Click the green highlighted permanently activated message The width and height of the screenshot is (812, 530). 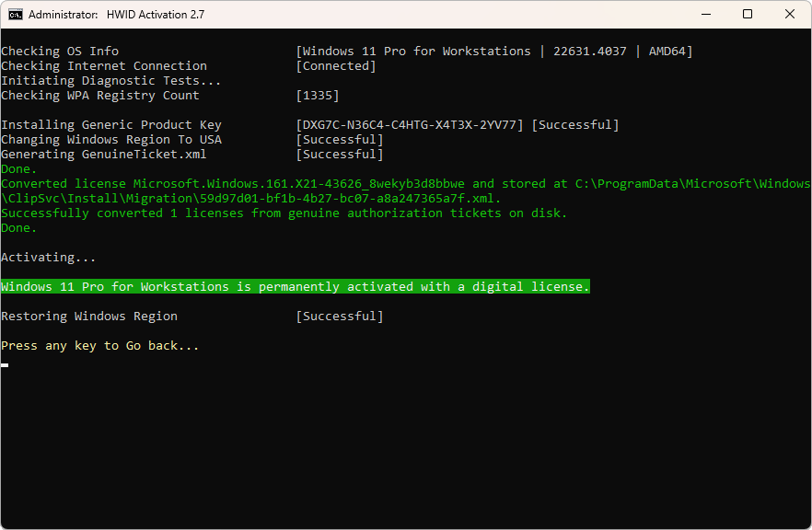[x=295, y=287]
